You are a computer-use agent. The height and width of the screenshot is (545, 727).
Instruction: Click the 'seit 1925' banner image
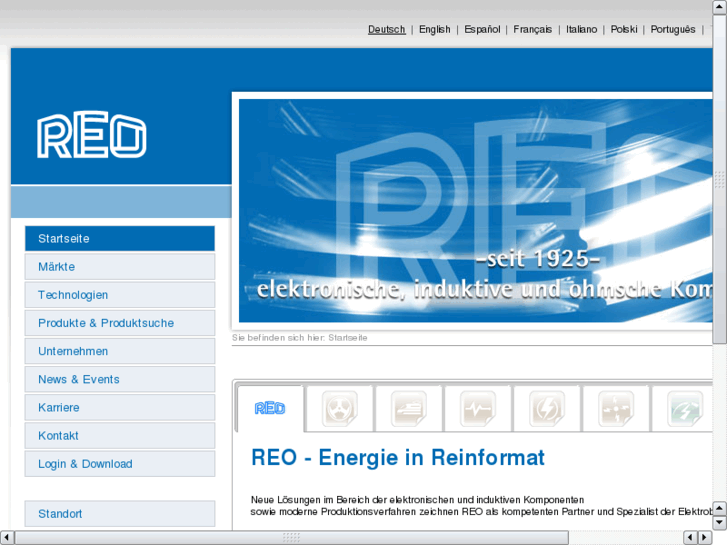pos(475,211)
